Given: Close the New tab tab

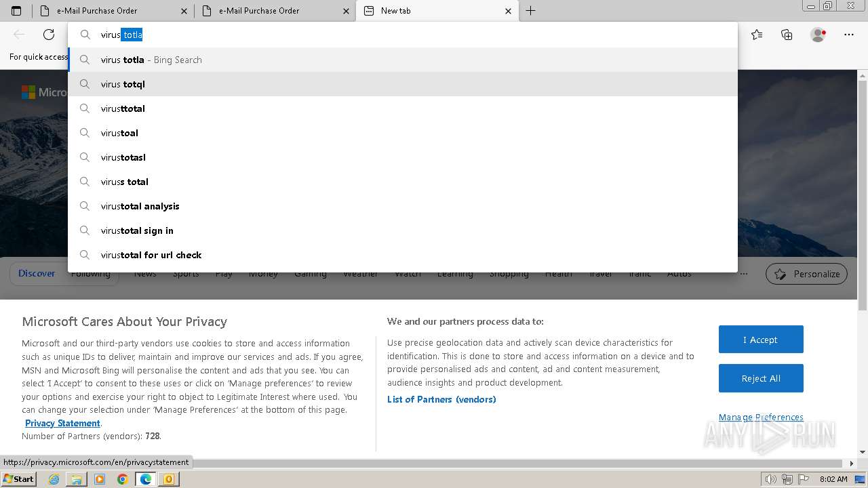Looking at the screenshot, I should pyautogui.click(x=509, y=11).
